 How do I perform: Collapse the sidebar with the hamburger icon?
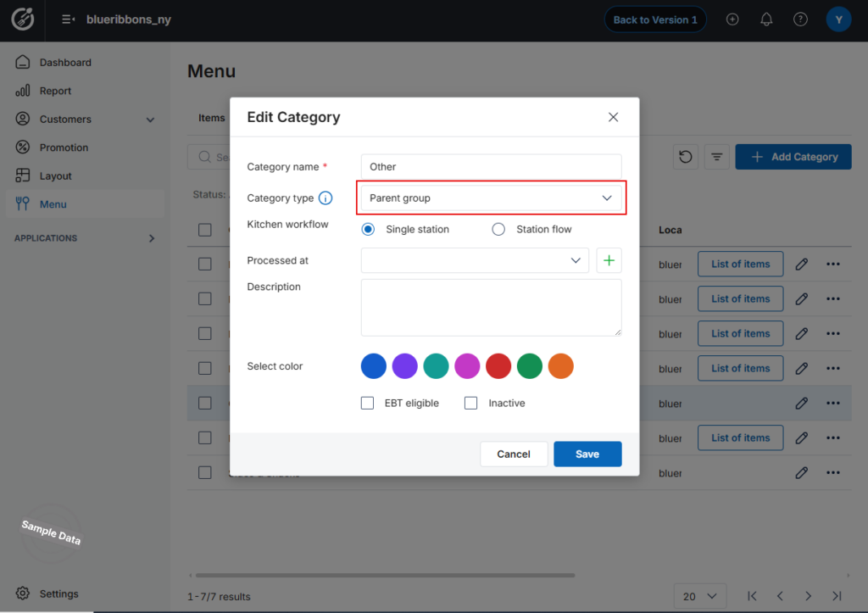[68, 20]
